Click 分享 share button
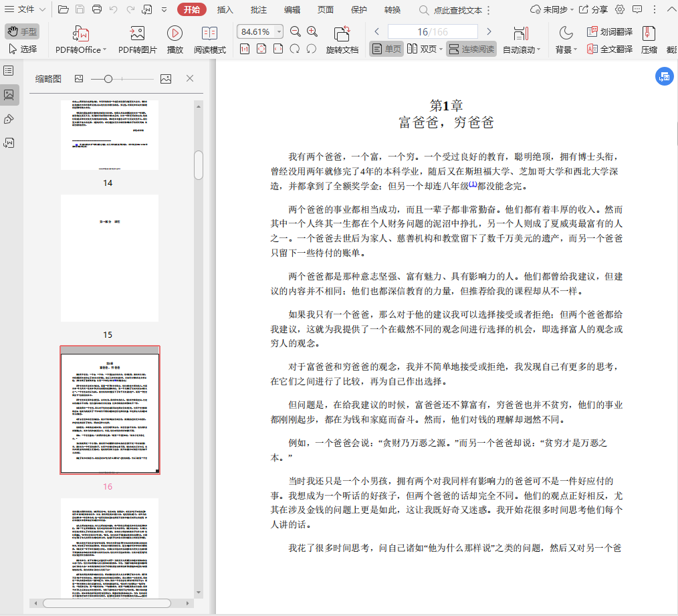The height and width of the screenshot is (616, 678). (x=593, y=9)
